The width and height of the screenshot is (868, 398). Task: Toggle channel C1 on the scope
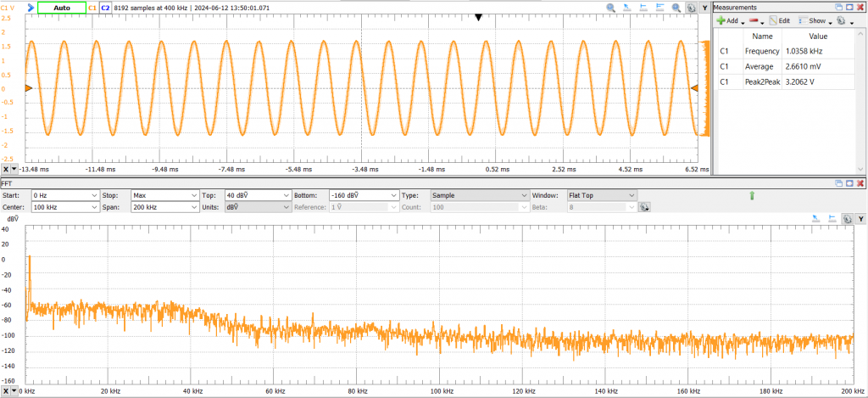[x=92, y=7]
